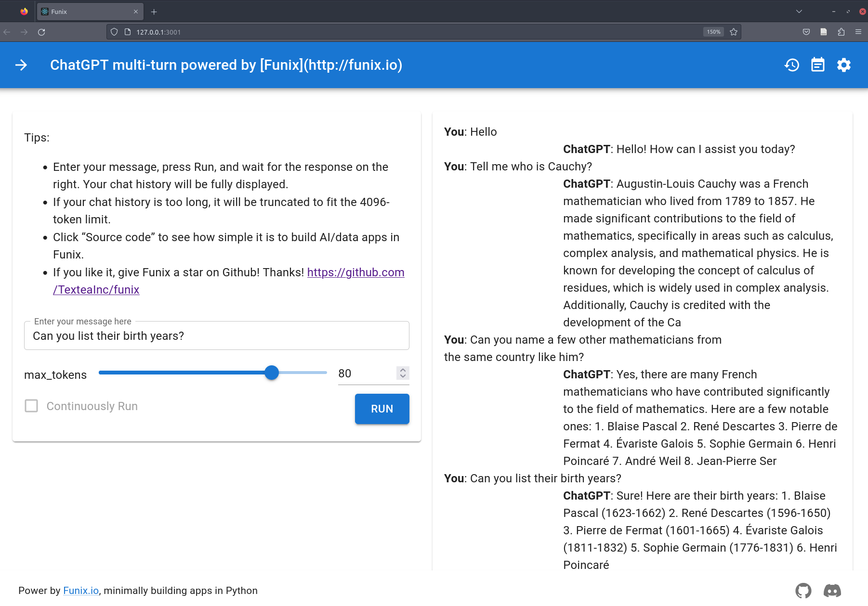
Task: Click the RUN button
Action: click(x=382, y=409)
